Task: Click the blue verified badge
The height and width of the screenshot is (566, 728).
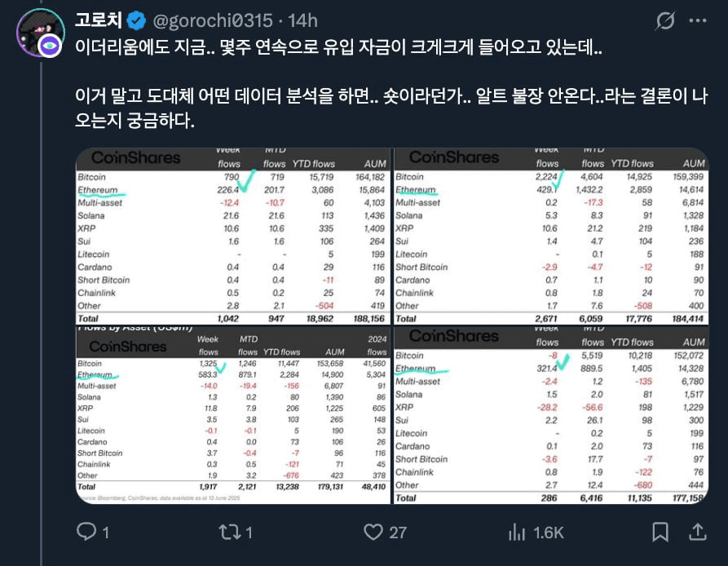Action: tap(136, 20)
